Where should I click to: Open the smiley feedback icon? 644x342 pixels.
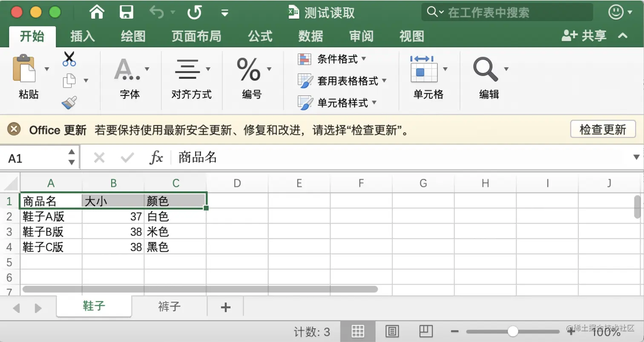[616, 12]
